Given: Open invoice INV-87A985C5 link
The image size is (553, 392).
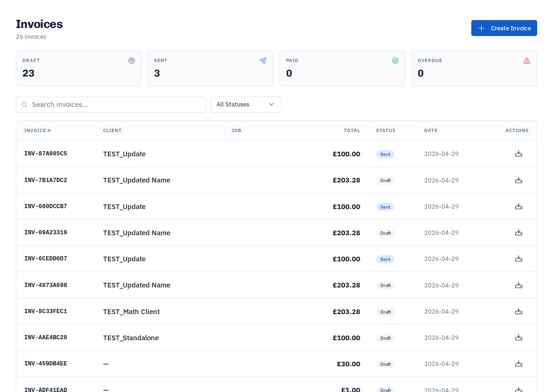Looking at the screenshot, I should 45,154.
